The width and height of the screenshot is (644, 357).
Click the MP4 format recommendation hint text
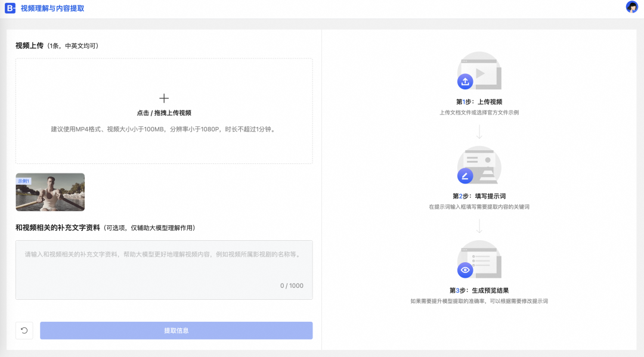pos(164,129)
